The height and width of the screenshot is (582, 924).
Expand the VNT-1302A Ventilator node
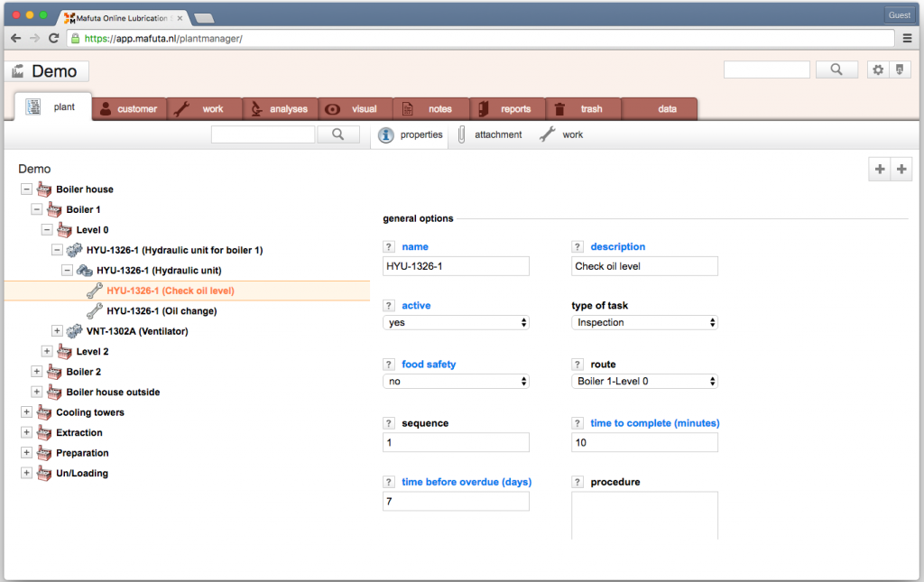[57, 331]
